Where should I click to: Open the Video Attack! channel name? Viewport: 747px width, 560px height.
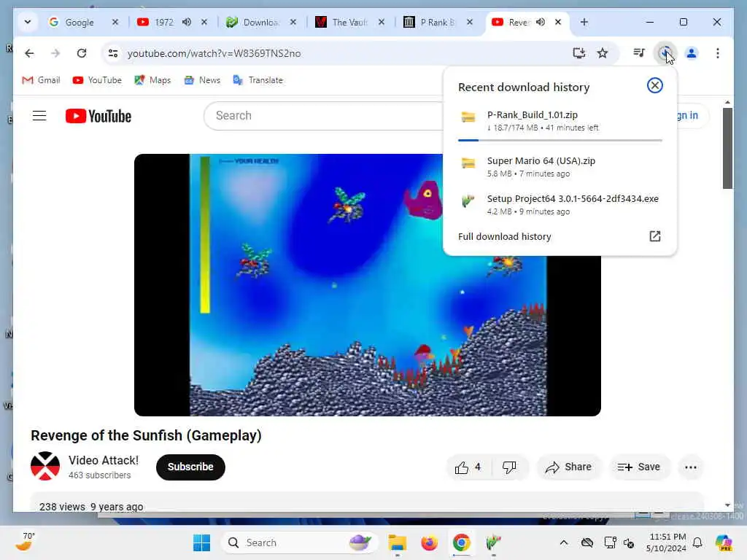[104, 461]
